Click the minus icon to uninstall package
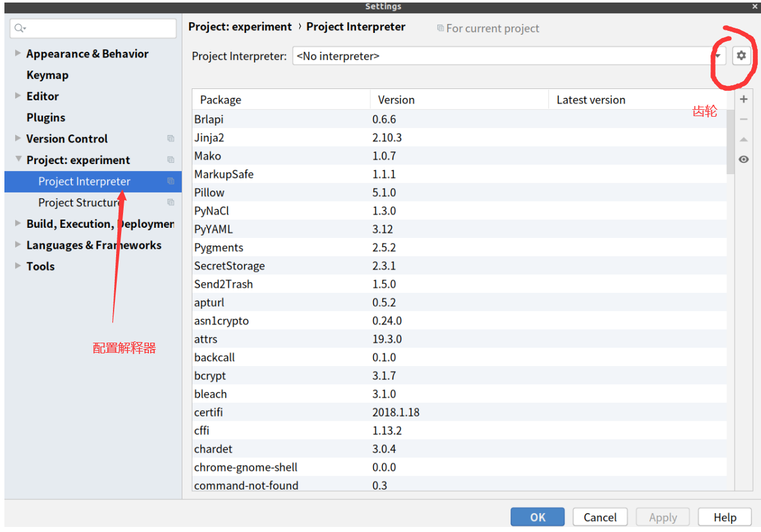The height and width of the screenshot is (532, 761). click(744, 119)
